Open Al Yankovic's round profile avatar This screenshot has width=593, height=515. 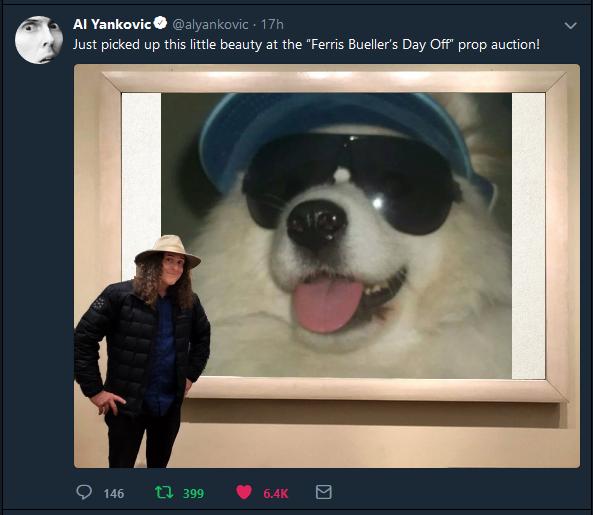39,40
